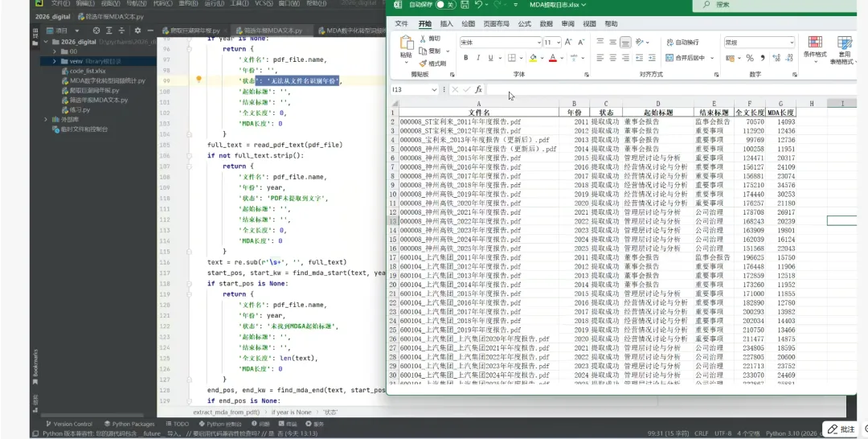Open the font settings dialog launcher

tap(588, 74)
